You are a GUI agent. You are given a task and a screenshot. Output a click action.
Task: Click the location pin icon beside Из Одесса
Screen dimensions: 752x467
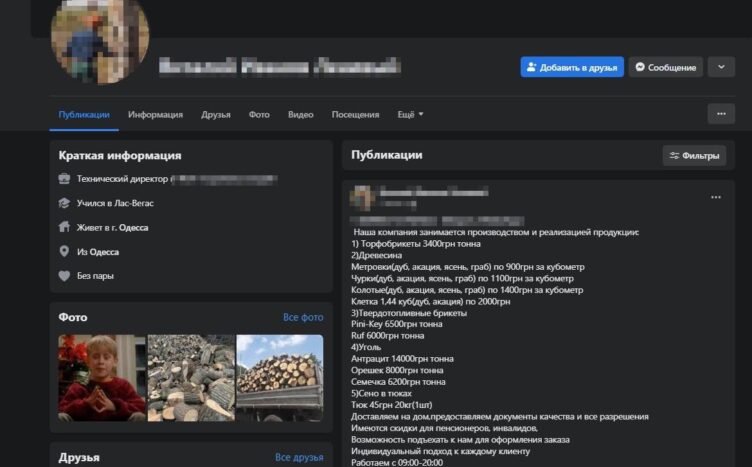(x=65, y=251)
